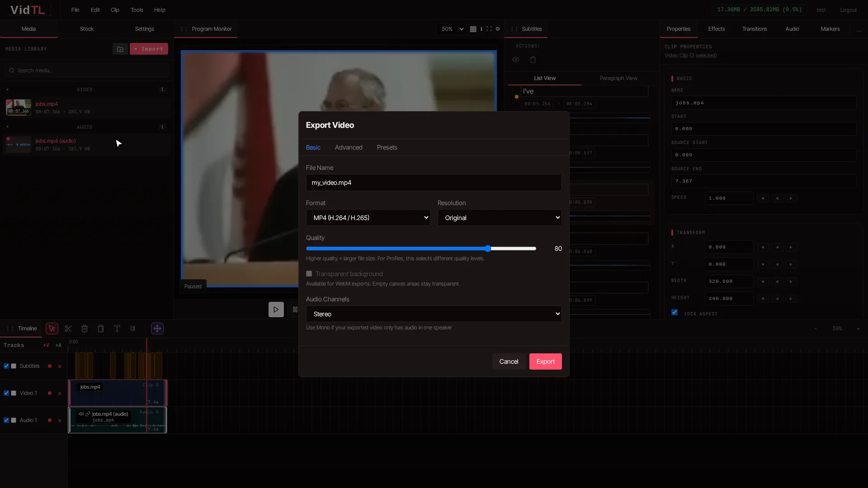
Task: Remove the Audio 1 track with its X
Action: pyautogui.click(x=60, y=421)
